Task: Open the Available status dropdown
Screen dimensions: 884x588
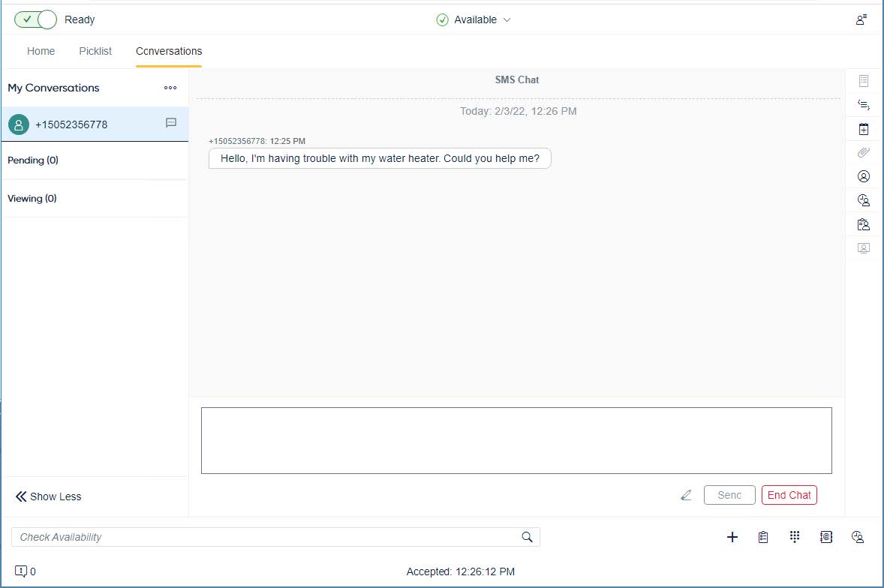Action: [x=474, y=20]
